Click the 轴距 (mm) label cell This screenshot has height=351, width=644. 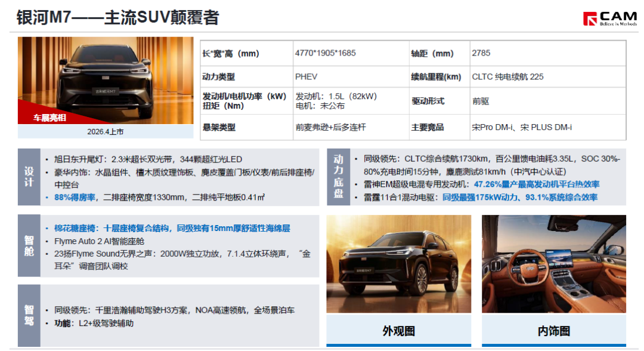(439, 54)
